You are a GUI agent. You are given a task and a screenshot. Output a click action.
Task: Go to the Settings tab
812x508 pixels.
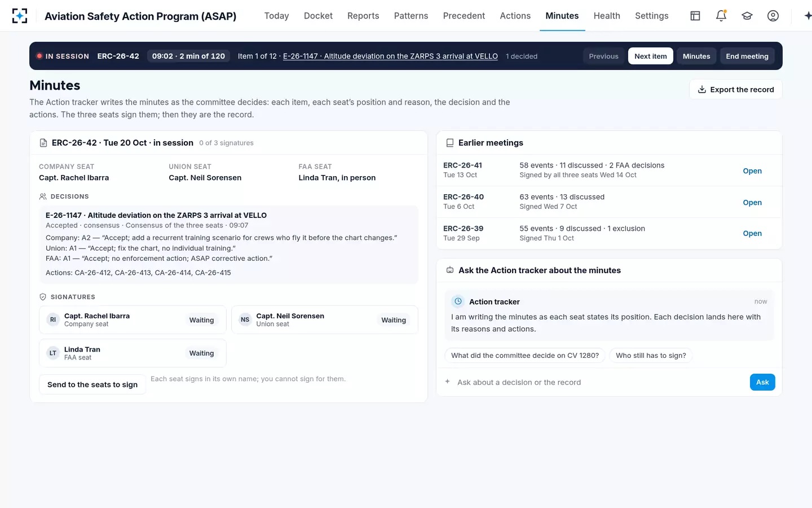[652, 16]
